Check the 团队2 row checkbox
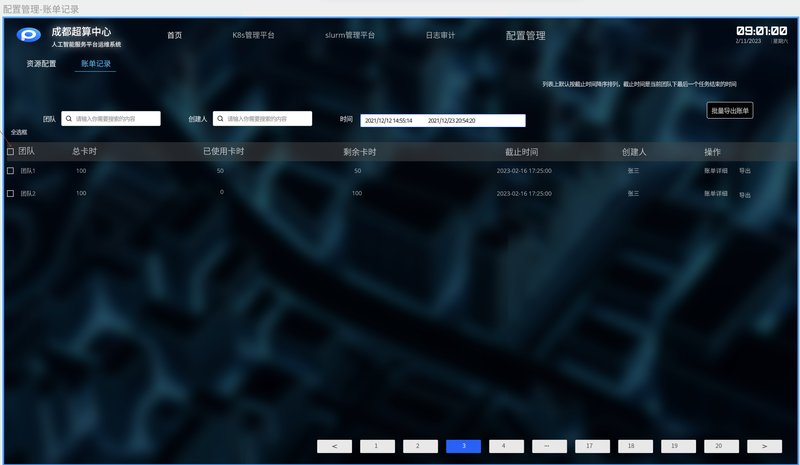The width and height of the screenshot is (800, 465). click(10, 193)
